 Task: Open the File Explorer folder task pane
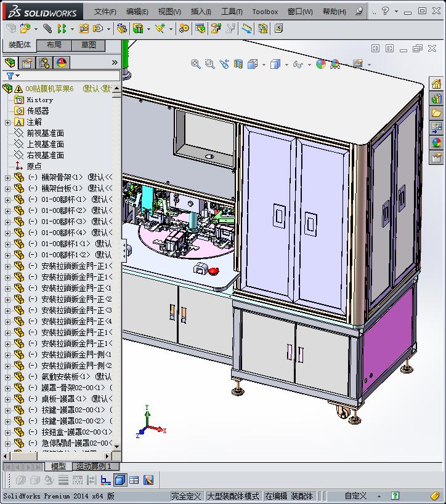point(436,113)
